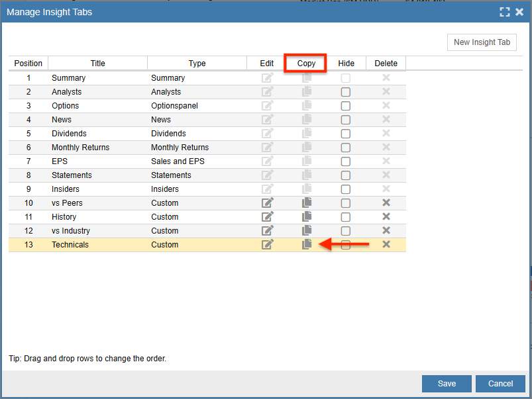
Task: Edit the History insight tab
Action: (268, 216)
